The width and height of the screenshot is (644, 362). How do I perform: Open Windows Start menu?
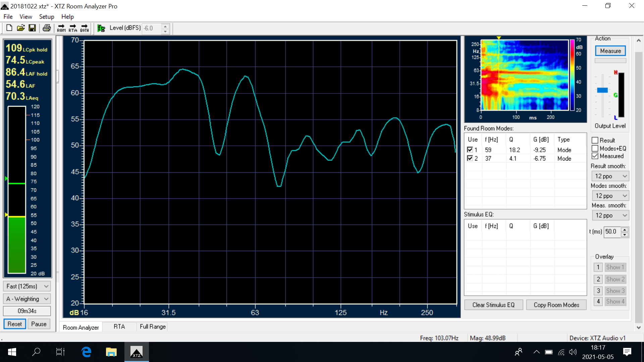point(12,352)
